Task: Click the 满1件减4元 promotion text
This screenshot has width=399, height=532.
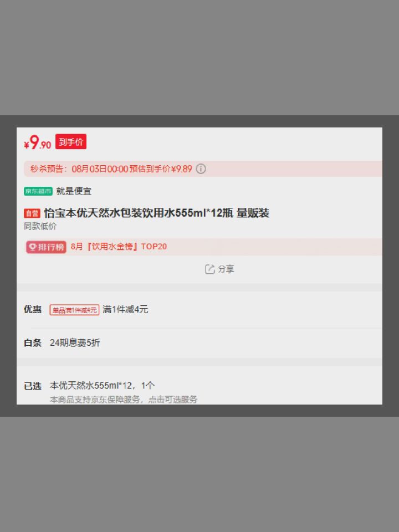Action: (125, 309)
